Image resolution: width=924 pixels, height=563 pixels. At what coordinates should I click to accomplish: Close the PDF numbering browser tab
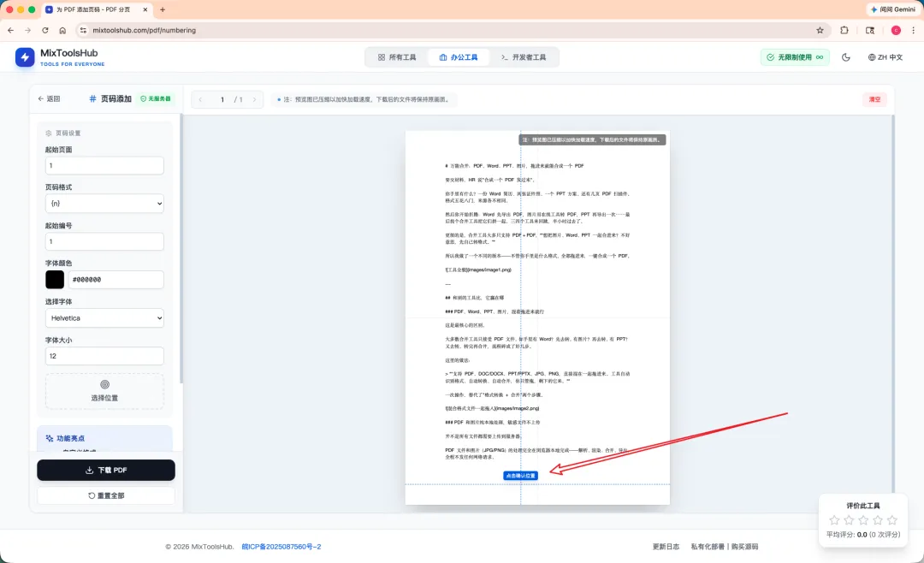(145, 9)
